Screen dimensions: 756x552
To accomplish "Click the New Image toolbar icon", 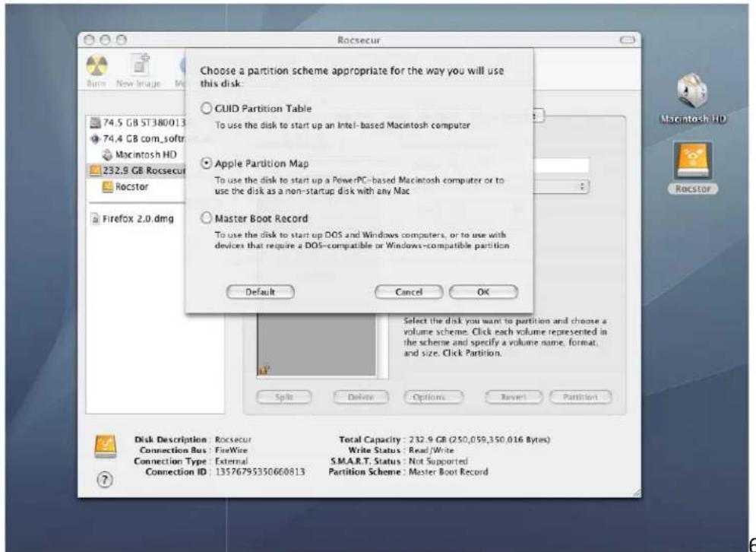I will (x=141, y=65).
